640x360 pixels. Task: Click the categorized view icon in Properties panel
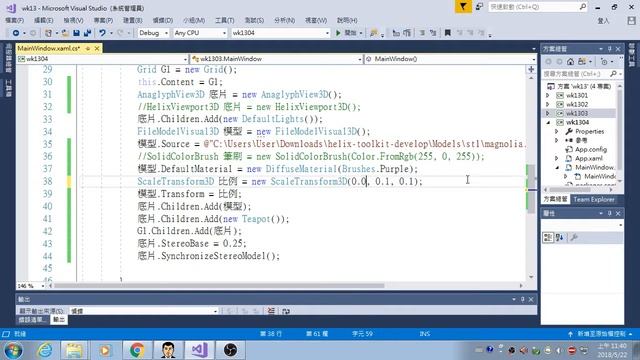548,237
